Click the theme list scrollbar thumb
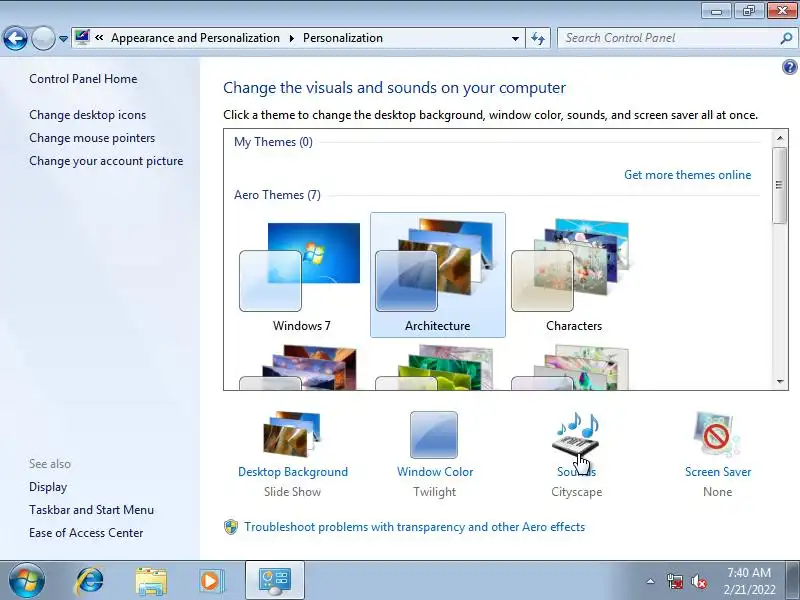 click(779, 185)
